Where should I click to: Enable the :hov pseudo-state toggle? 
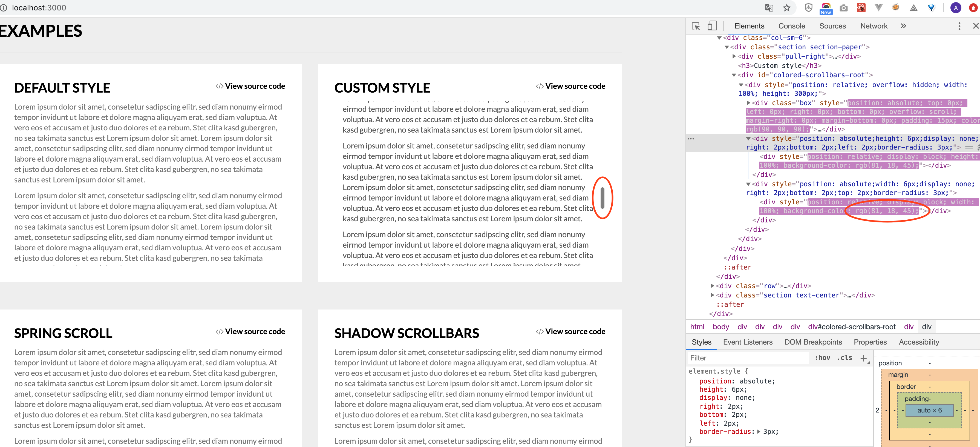[x=823, y=358]
